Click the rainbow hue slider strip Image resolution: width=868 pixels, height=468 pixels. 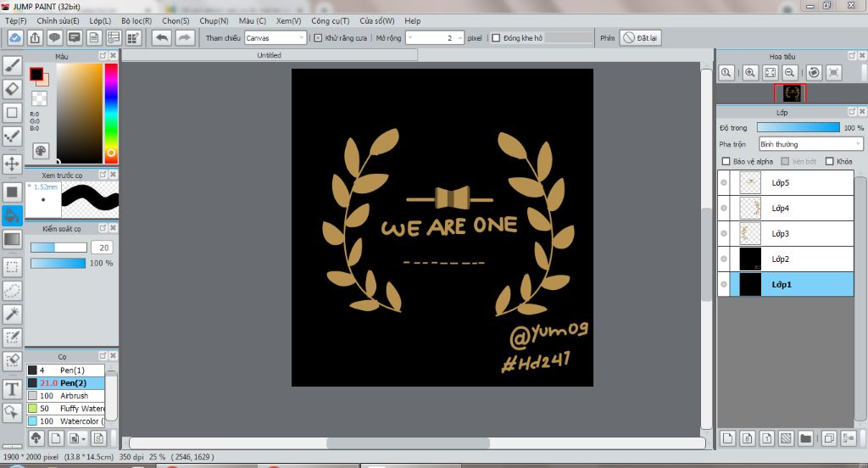(111, 113)
